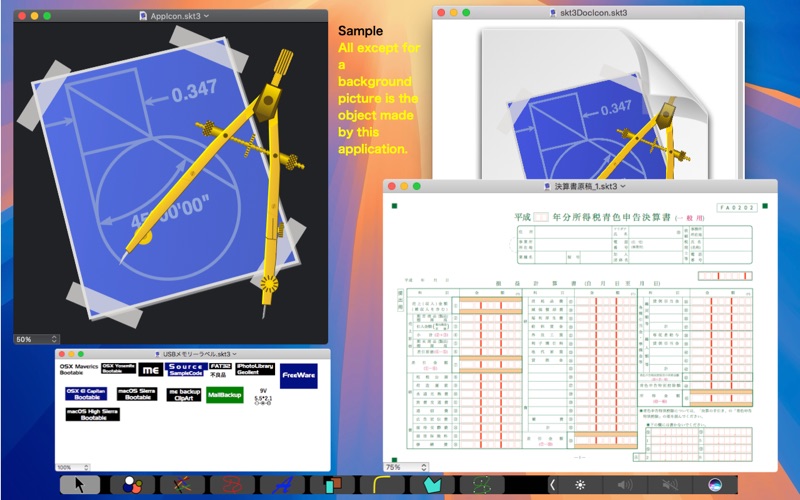Image resolution: width=800 pixels, height=500 pixels.
Task: Click the 0.347 dimension text in AppIcon window
Action: pyautogui.click(x=194, y=92)
